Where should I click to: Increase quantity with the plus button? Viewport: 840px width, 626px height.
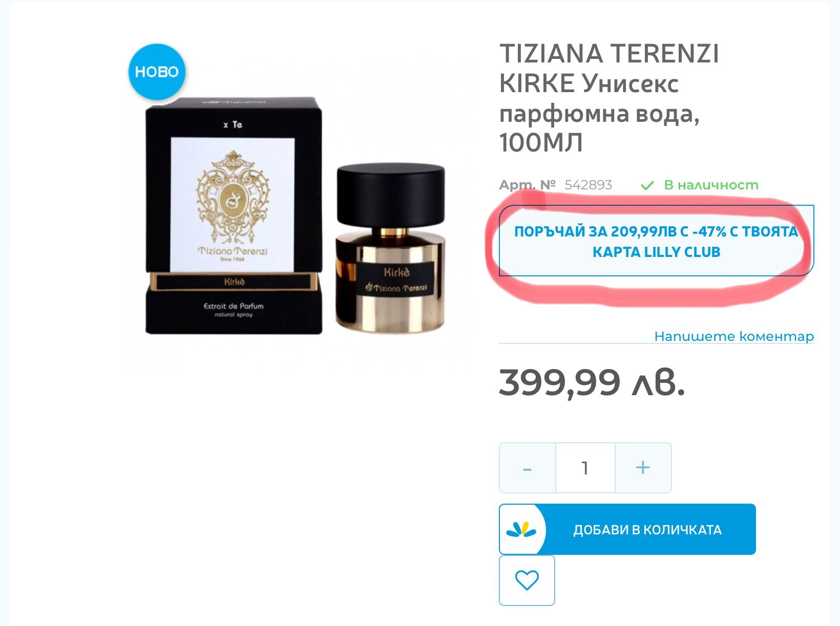pos(643,468)
